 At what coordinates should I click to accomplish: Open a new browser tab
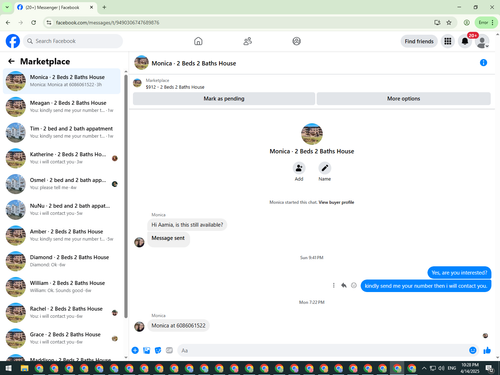104,7
